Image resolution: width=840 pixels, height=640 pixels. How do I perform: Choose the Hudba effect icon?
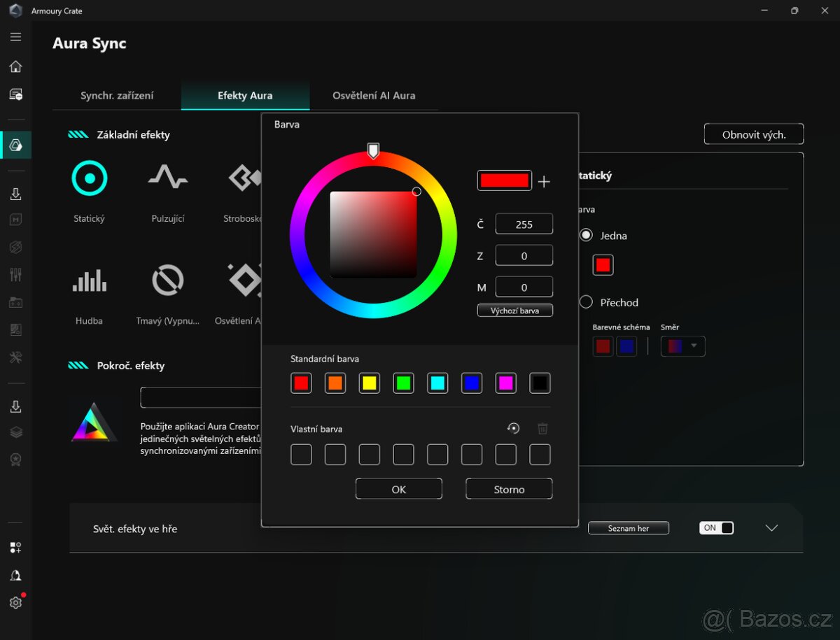click(89, 280)
